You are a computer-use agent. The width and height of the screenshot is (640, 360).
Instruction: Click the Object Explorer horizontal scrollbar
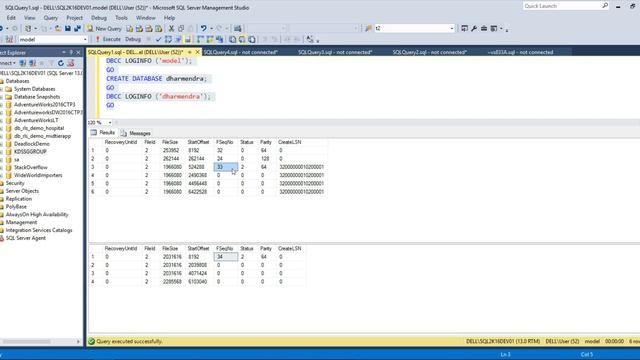click(x=27, y=342)
